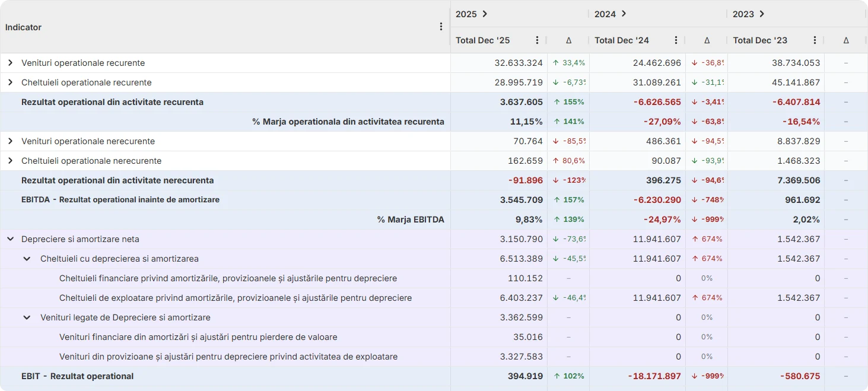
Task: Click the value 3.327.583
Action: (x=522, y=357)
